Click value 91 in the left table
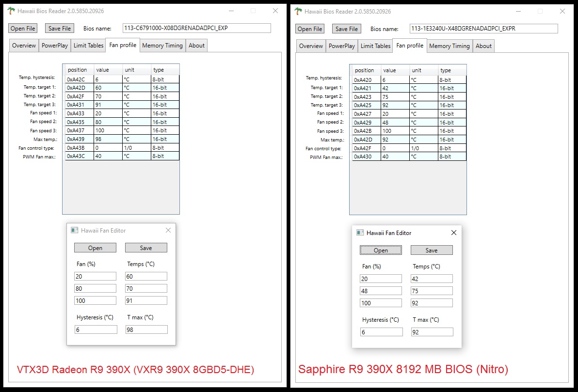This screenshot has width=578, height=392. pos(109,105)
